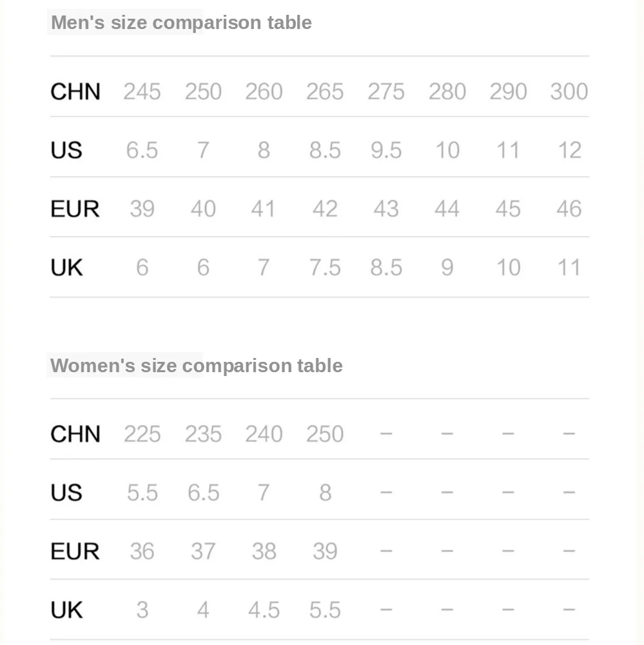Select men's CHN size 300

click(569, 92)
